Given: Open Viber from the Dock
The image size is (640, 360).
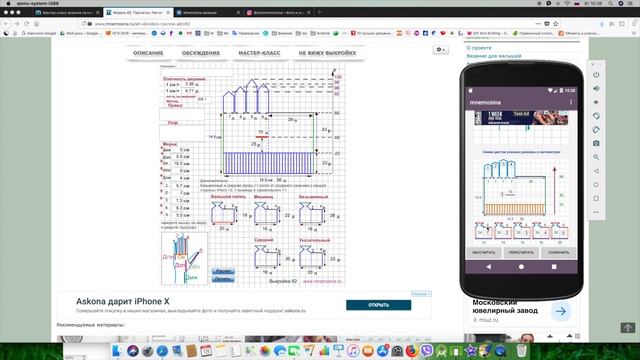Looking at the screenshot, I should (427, 351).
